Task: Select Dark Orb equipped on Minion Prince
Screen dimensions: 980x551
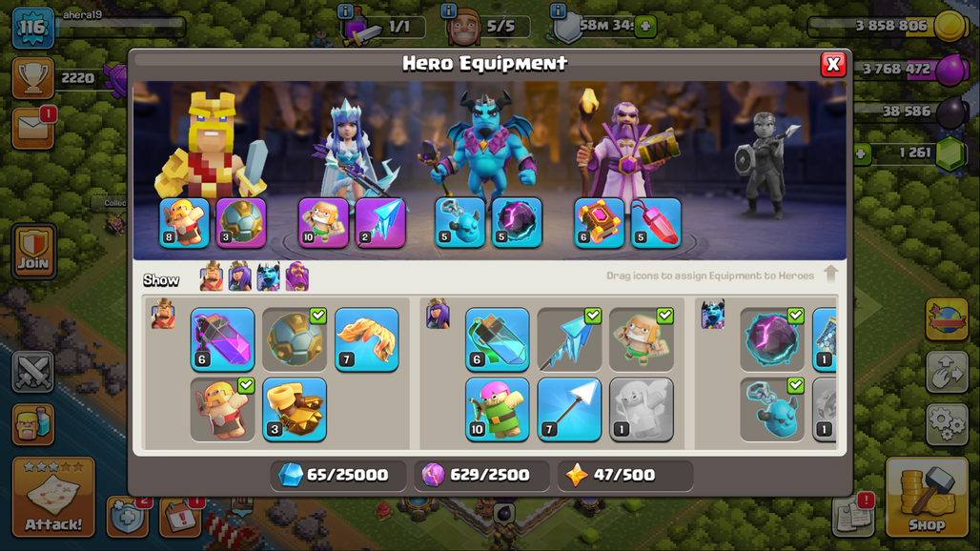Action: [x=517, y=223]
